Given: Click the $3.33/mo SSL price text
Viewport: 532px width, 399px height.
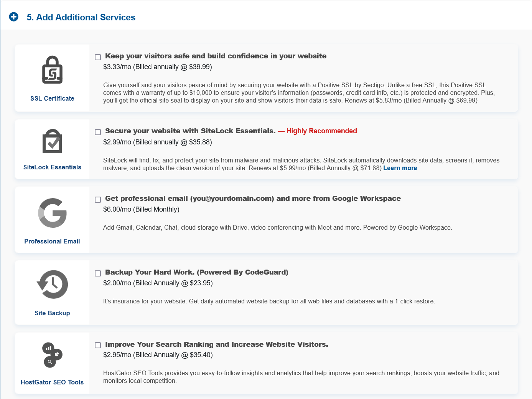Looking at the screenshot, I should [x=158, y=67].
